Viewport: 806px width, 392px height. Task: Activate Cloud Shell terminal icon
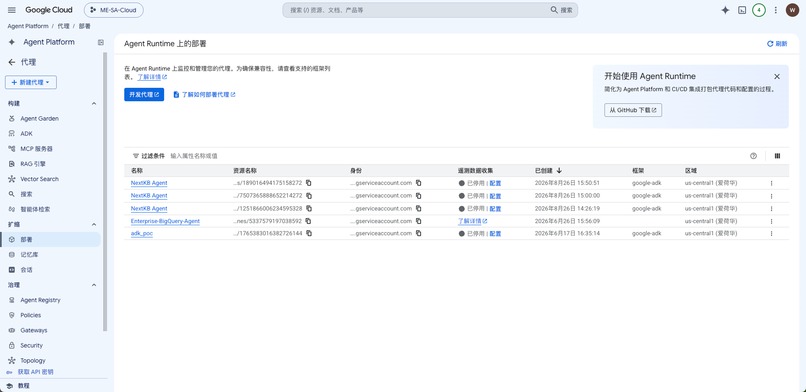[x=742, y=10]
